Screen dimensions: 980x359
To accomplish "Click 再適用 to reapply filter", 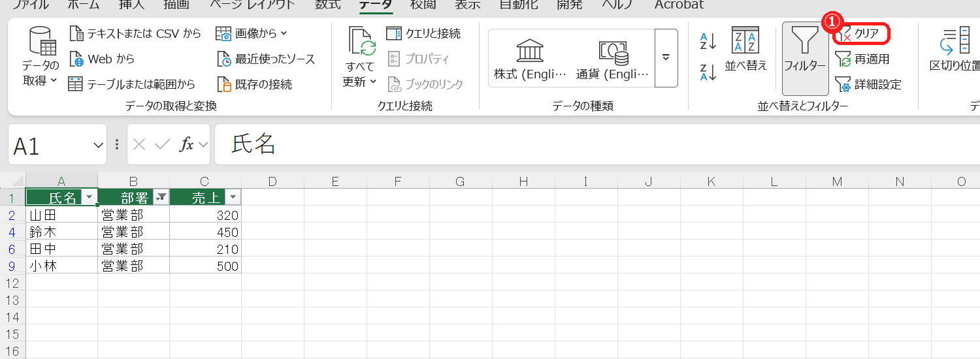I will (x=862, y=59).
